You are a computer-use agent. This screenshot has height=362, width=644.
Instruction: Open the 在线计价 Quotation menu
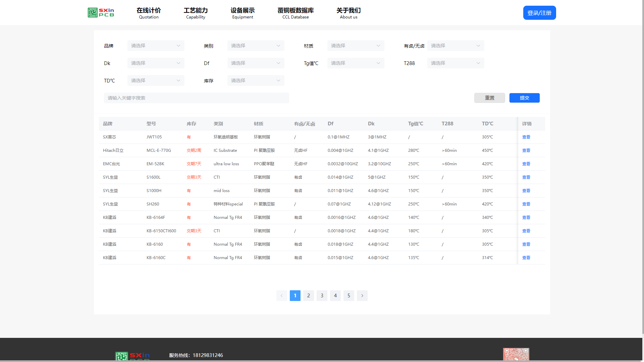point(149,13)
